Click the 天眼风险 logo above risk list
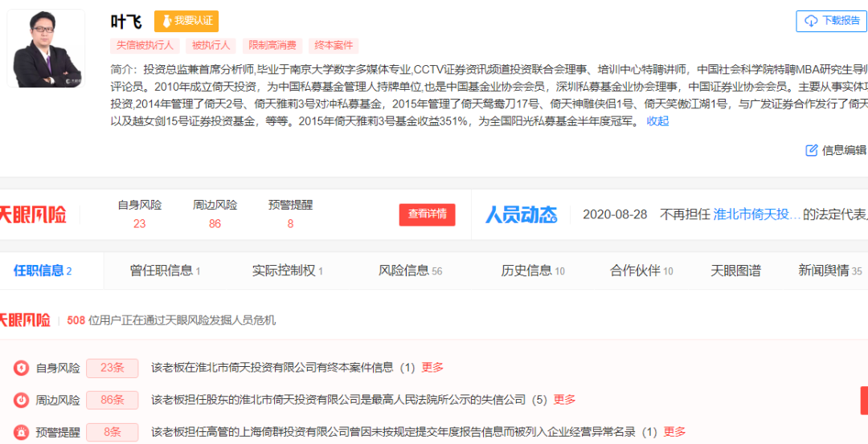Image resolution: width=868 pixels, height=444 pixels. click(x=25, y=320)
